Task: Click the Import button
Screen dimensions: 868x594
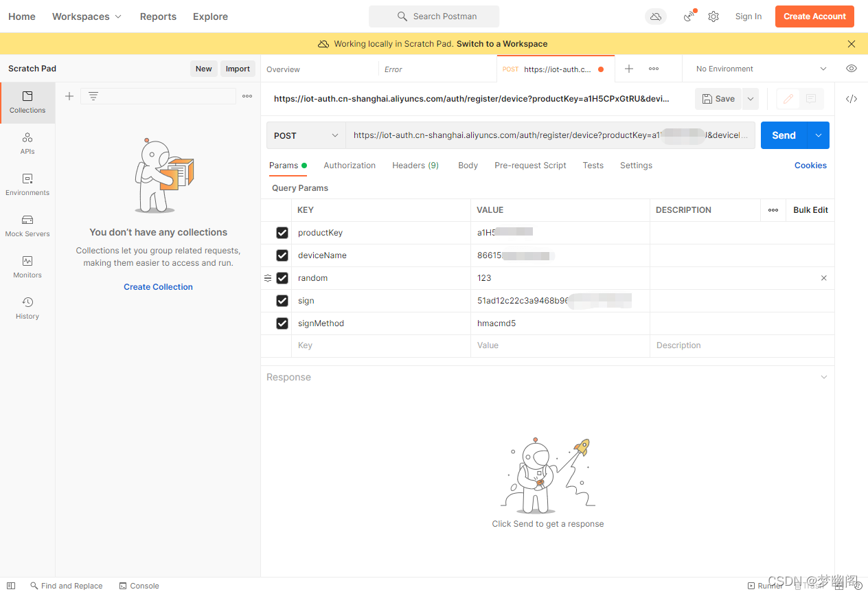Action: 238,69
